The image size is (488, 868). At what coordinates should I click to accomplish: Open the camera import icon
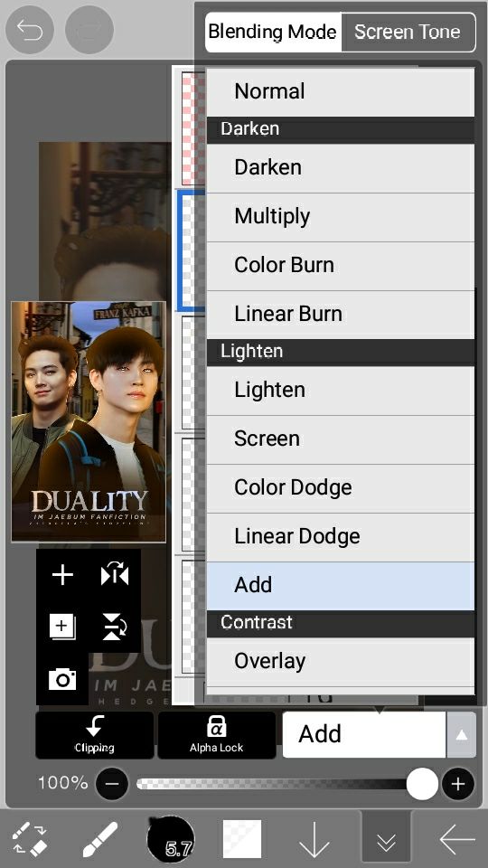click(x=62, y=679)
